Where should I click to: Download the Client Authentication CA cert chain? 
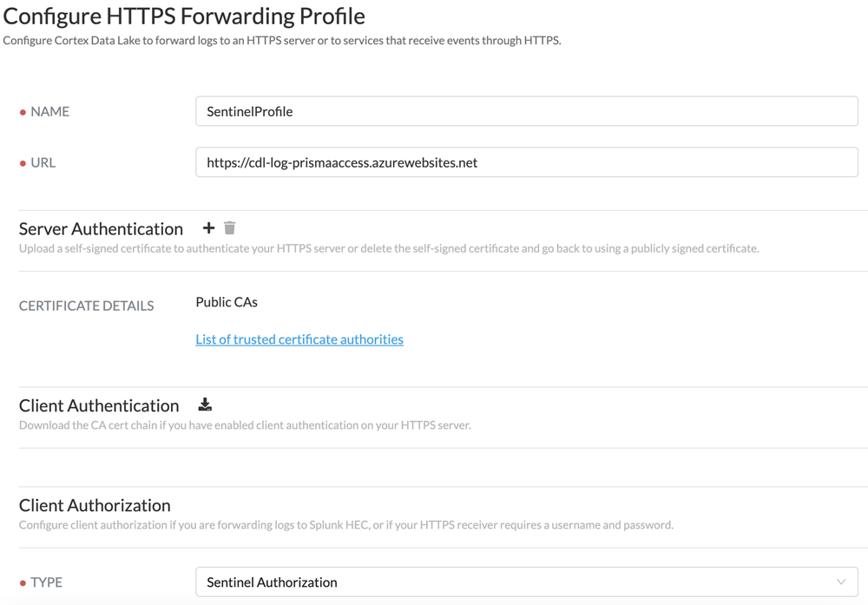205,404
